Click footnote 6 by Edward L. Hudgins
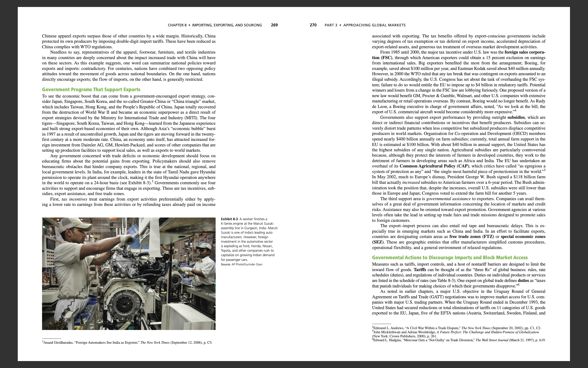The image size is (588, 368). [459, 340]
